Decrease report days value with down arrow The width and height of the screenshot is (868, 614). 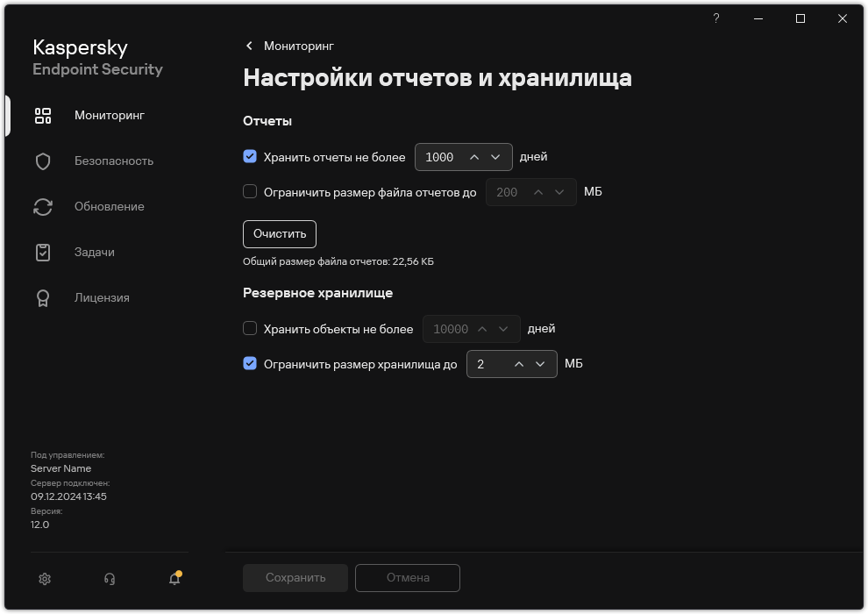(x=495, y=157)
